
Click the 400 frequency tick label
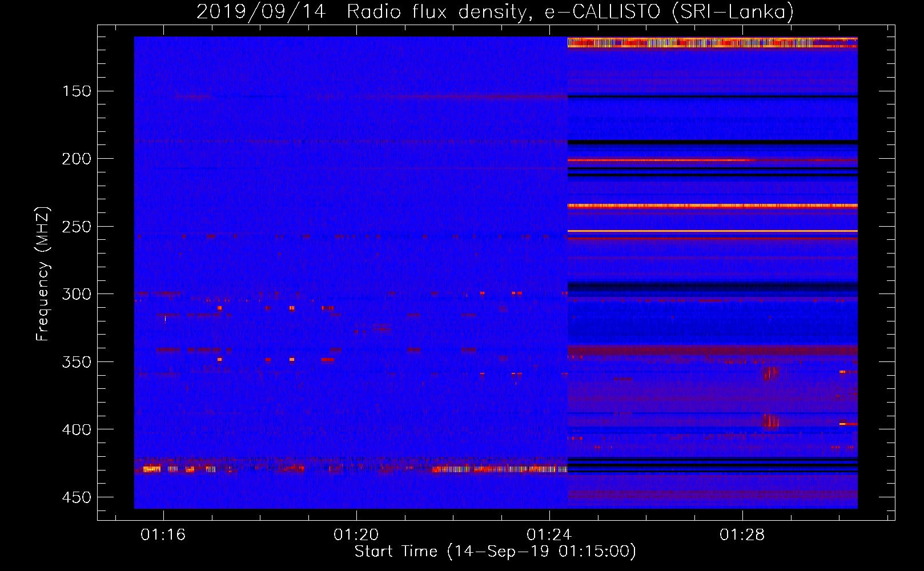[77, 429]
